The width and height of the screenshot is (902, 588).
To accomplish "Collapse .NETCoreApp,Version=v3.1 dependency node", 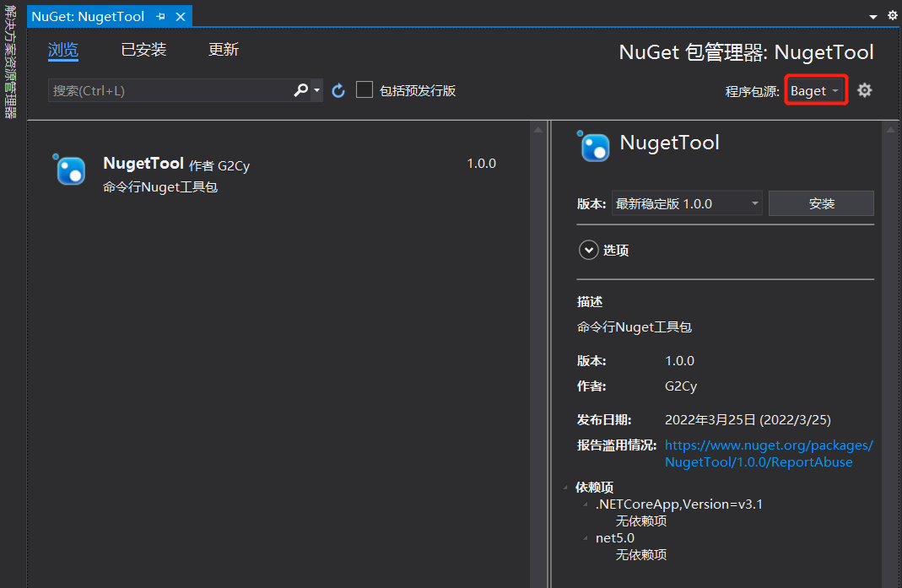I will pyautogui.click(x=586, y=504).
